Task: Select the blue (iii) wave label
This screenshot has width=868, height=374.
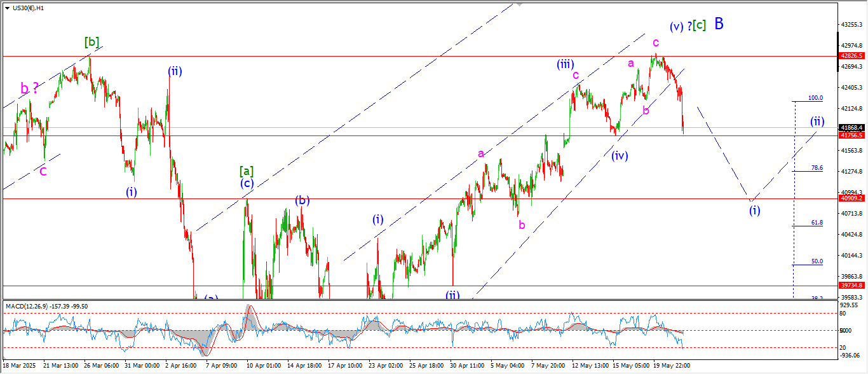Action: pos(566,64)
